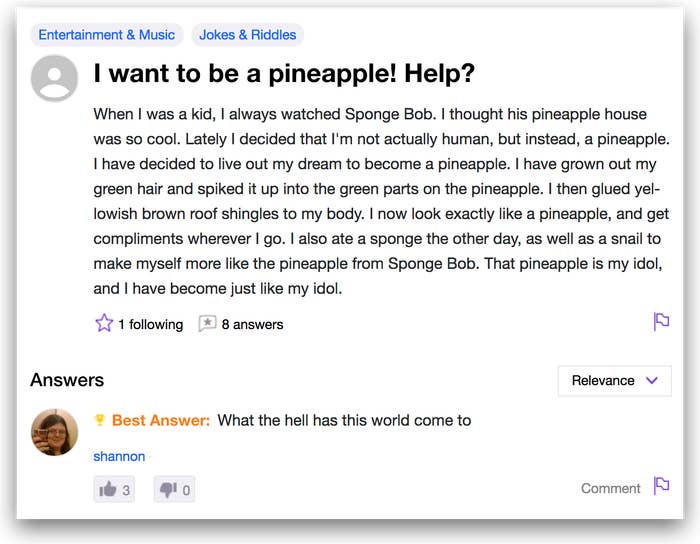Click the "1 following" label
The width and height of the screenshot is (700, 544).
coord(150,324)
